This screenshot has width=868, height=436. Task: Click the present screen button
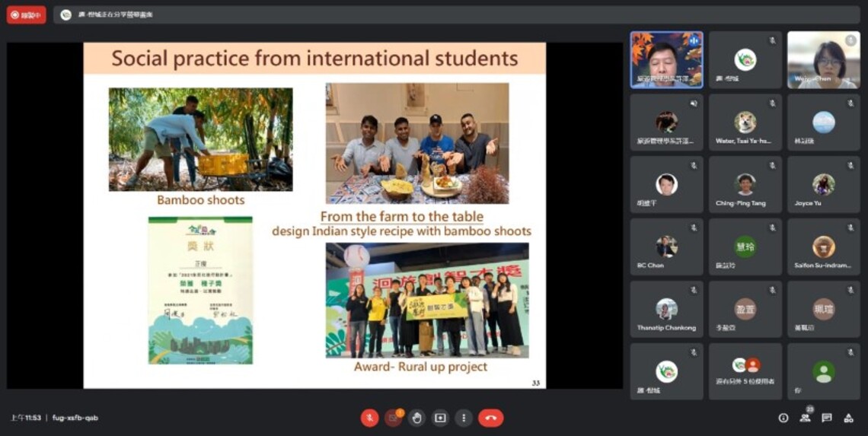[x=440, y=418]
